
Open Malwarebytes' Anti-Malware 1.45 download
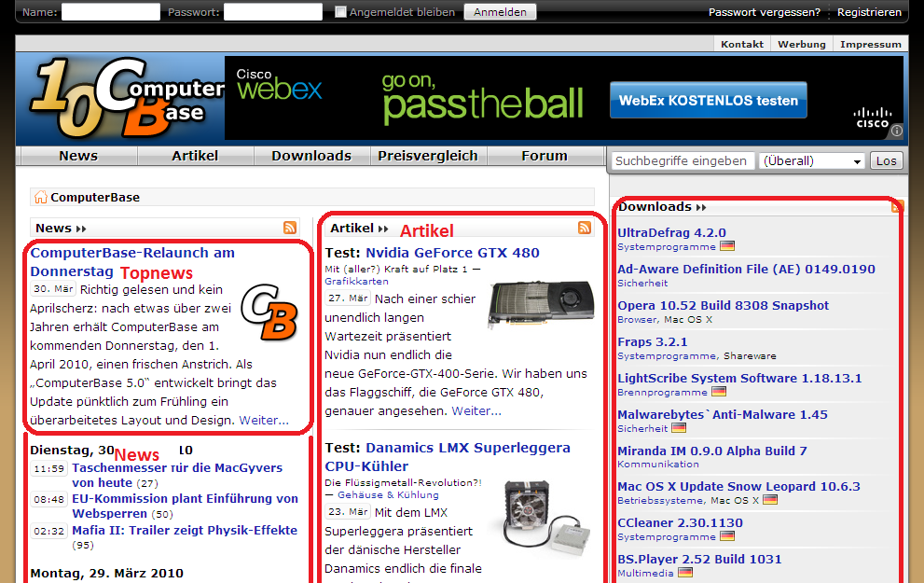coord(723,414)
